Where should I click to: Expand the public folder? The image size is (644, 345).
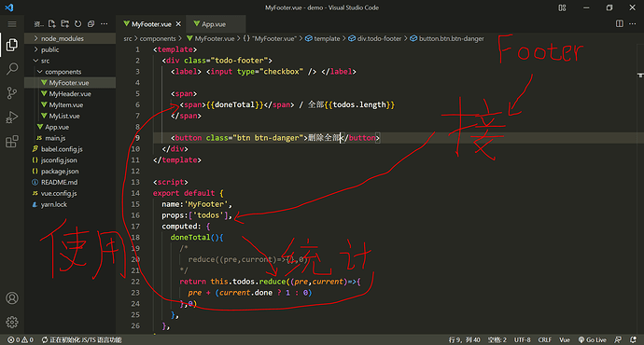click(x=49, y=49)
